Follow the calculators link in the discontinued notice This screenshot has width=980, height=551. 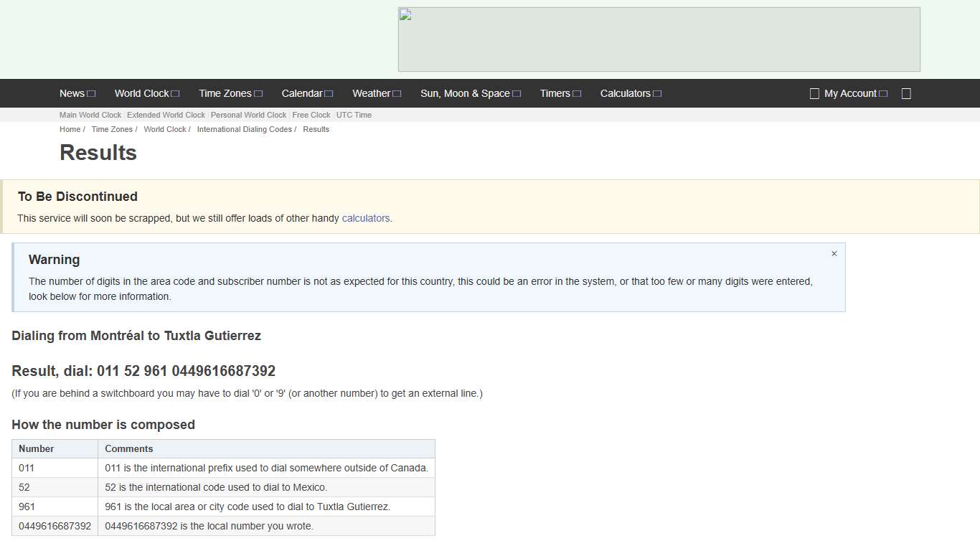pyautogui.click(x=366, y=218)
